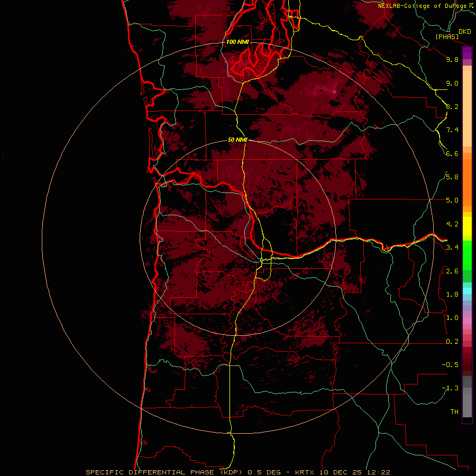Viewport: 476px width, 476px height.
Task: Click the 50 NMI range ring label
Action: [x=237, y=140]
